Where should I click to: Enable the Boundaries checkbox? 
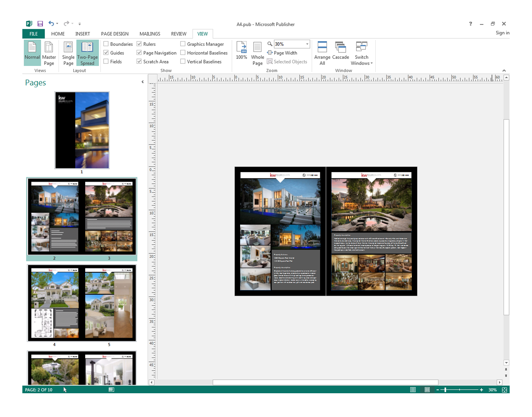(106, 44)
